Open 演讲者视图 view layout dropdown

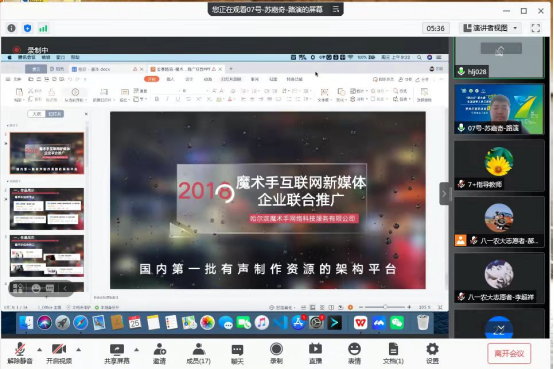[x=490, y=28]
